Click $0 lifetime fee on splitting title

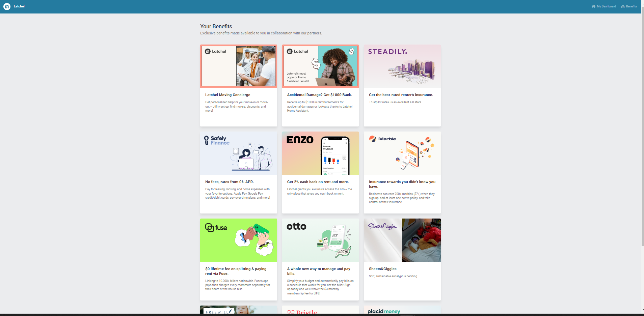pos(236,271)
